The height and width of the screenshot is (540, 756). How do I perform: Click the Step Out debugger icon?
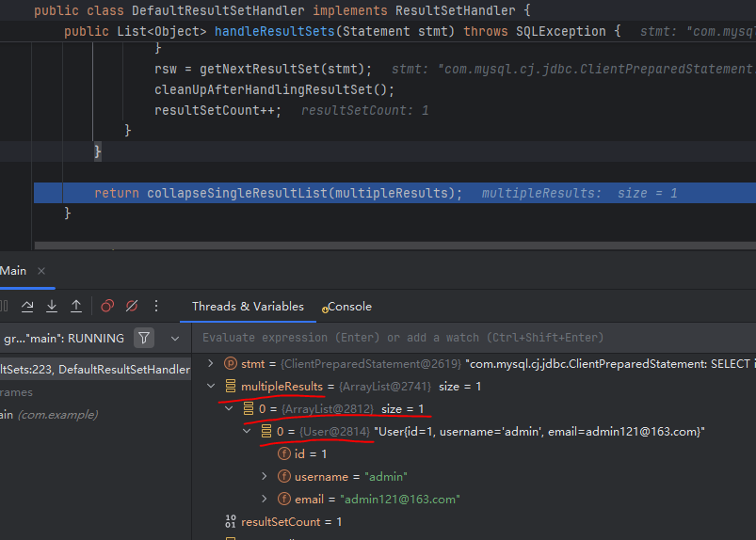pos(76,307)
